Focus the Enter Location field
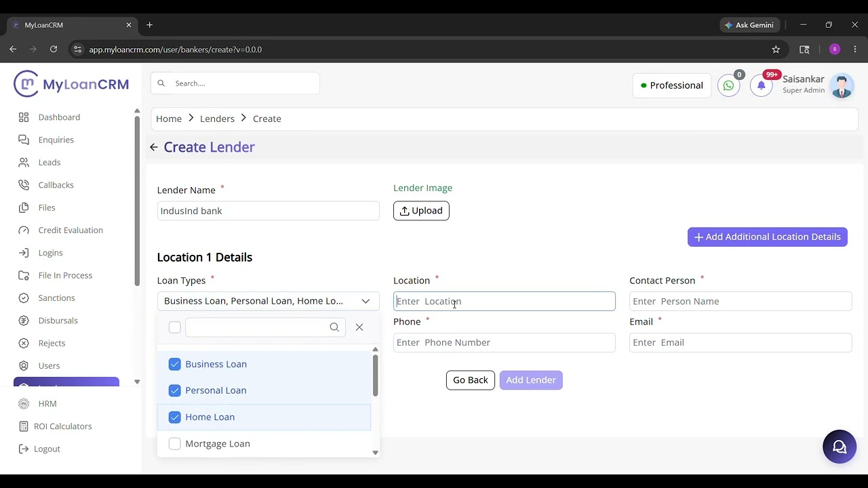The image size is (868, 488). (x=505, y=301)
